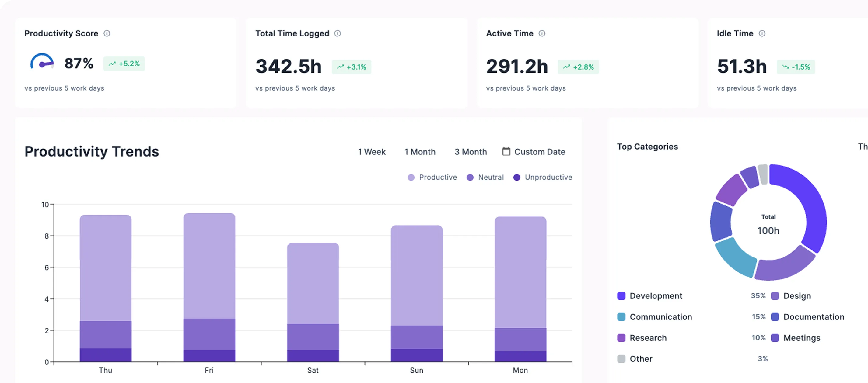Click the 100h total in donut center

768,231
